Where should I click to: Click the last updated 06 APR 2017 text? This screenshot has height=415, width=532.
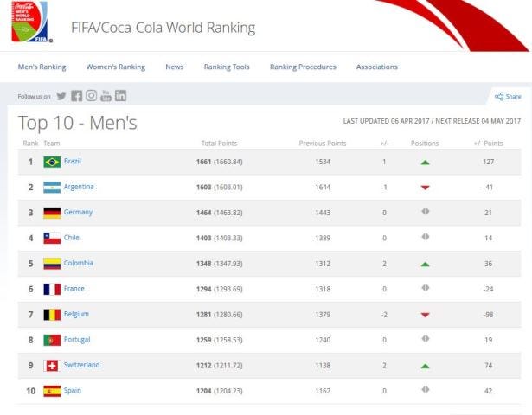(x=386, y=121)
